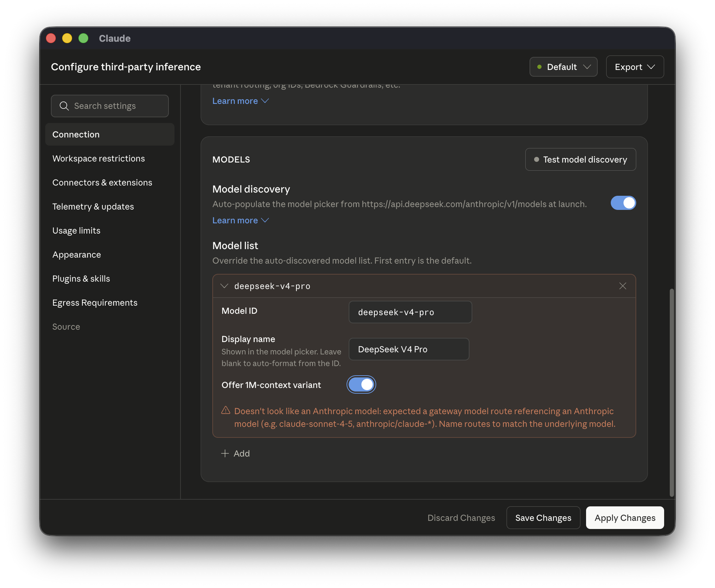The width and height of the screenshot is (715, 588).
Task: Go to Connectors & extensions
Action: tap(110, 182)
